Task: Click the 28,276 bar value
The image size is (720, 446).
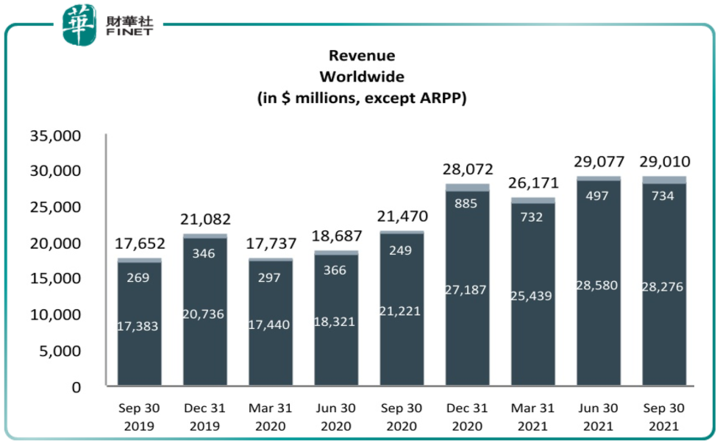Action: 663,287
